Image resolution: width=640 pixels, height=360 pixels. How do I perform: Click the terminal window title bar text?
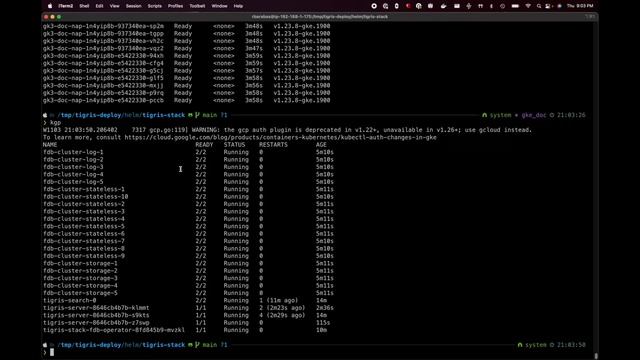(320, 17)
